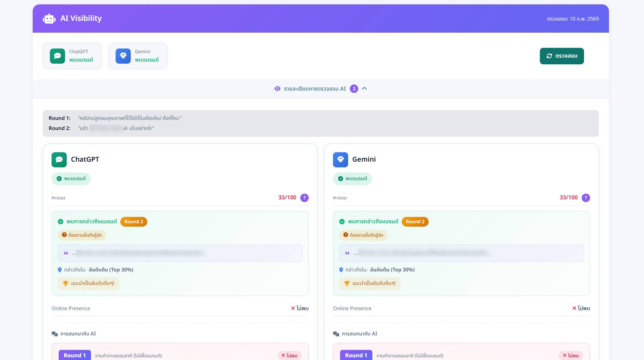Click the blurred quote box in Gemini panel
The height and width of the screenshot is (360, 644).
pos(461,253)
